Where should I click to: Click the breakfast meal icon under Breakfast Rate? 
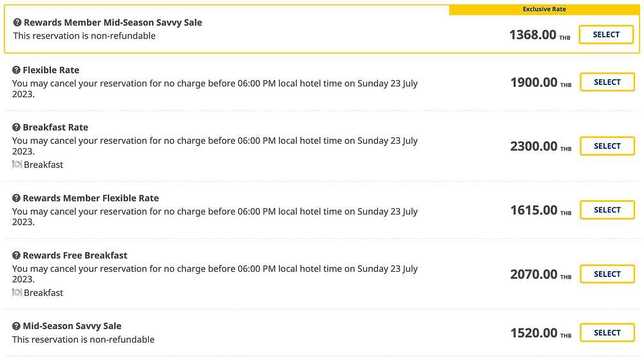click(17, 165)
